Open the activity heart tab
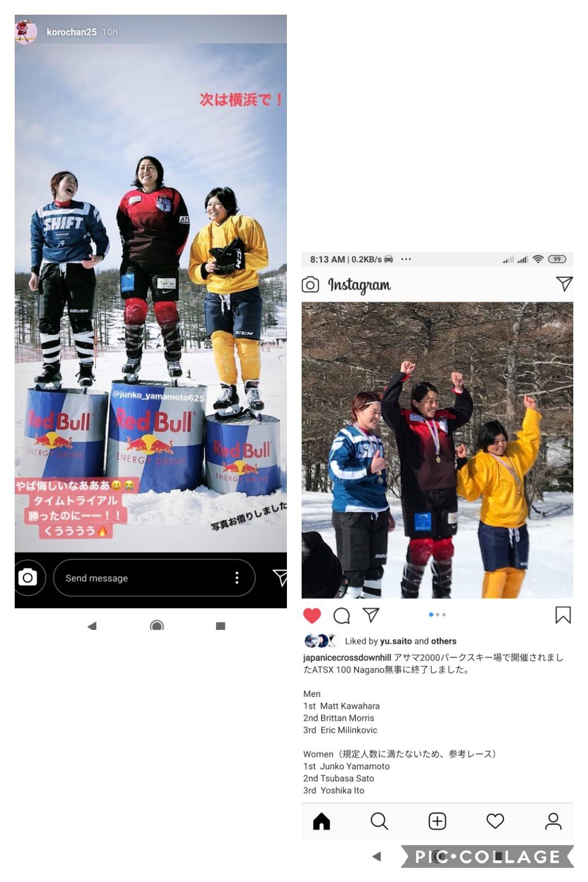 (x=495, y=821)
